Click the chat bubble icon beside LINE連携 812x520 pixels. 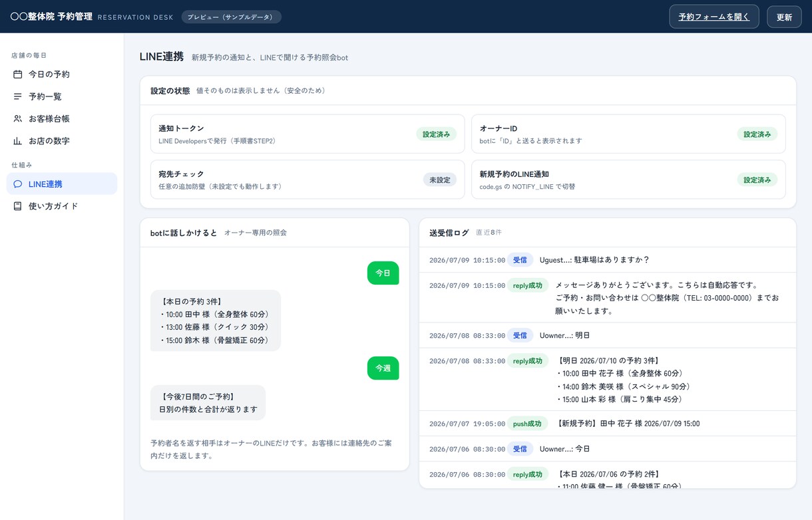pyautogui.click(x=18, y=184)
